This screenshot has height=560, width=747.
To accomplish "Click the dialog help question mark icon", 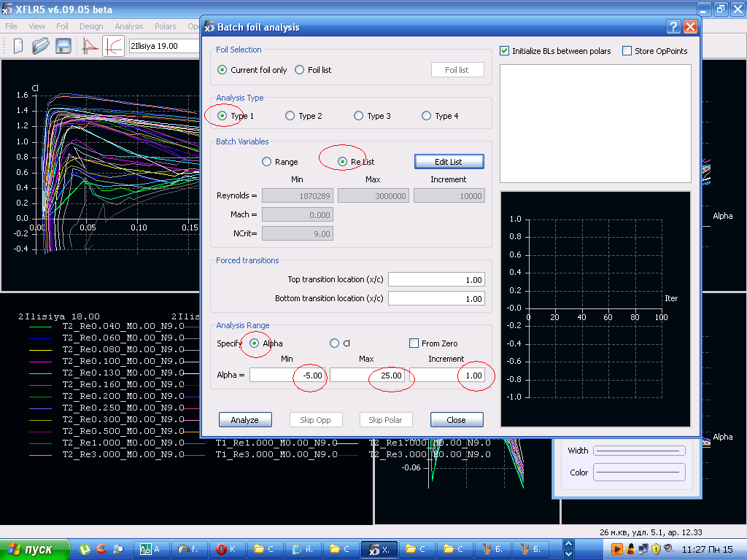I will coord(673,27).
